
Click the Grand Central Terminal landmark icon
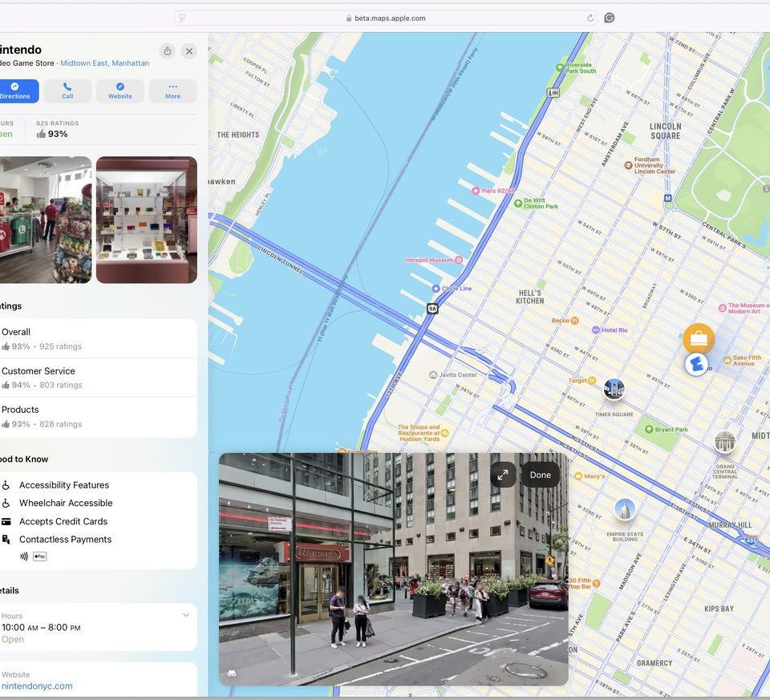pos(725,442)
